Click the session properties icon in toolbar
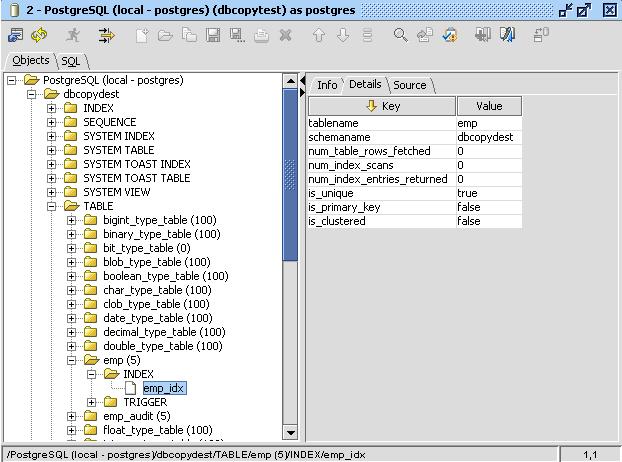 (x=15, y=35)
